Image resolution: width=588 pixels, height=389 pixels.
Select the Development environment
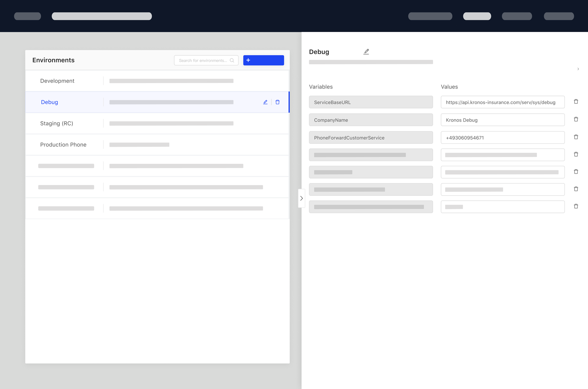tap(157, 81)
